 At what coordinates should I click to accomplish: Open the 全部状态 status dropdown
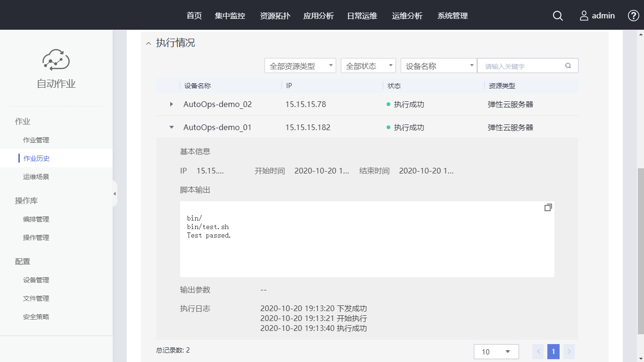(368, 66)
